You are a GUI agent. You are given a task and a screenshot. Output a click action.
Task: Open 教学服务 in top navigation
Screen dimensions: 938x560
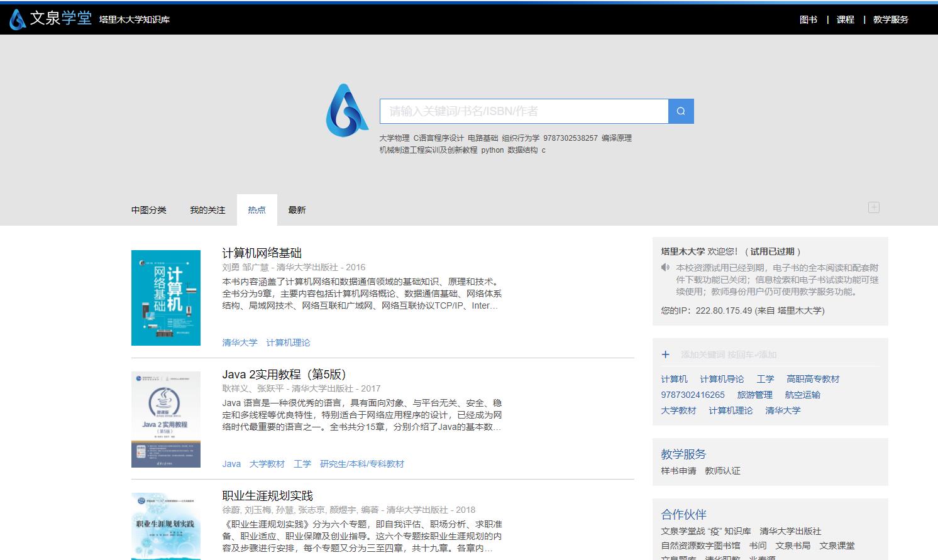pyautogui.click(x=890, y=19)
